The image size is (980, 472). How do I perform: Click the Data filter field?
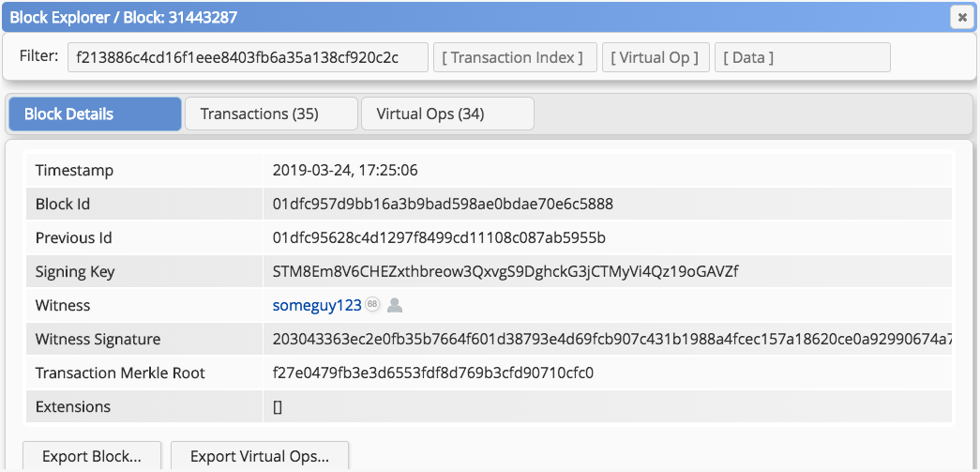pos(802,57)
